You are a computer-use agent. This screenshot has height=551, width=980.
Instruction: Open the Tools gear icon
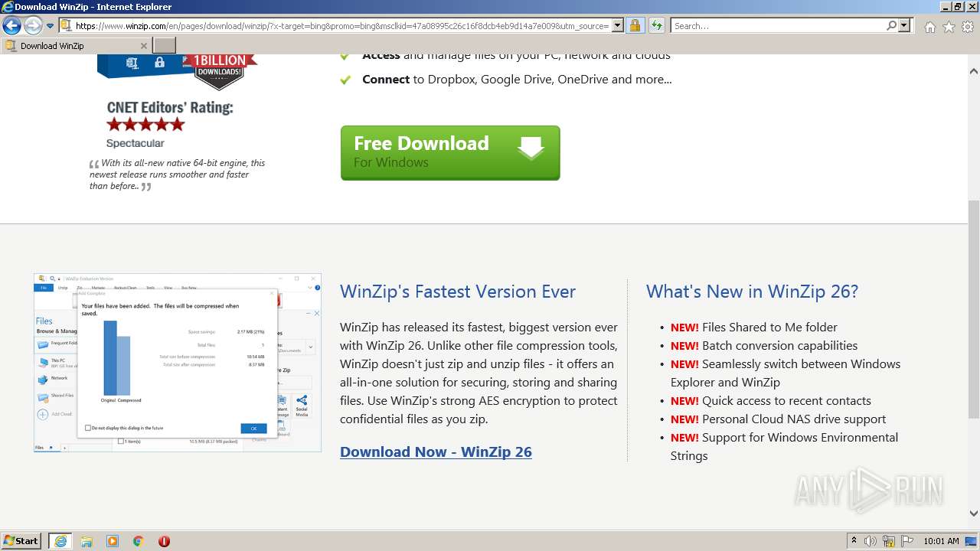(968, 27)
